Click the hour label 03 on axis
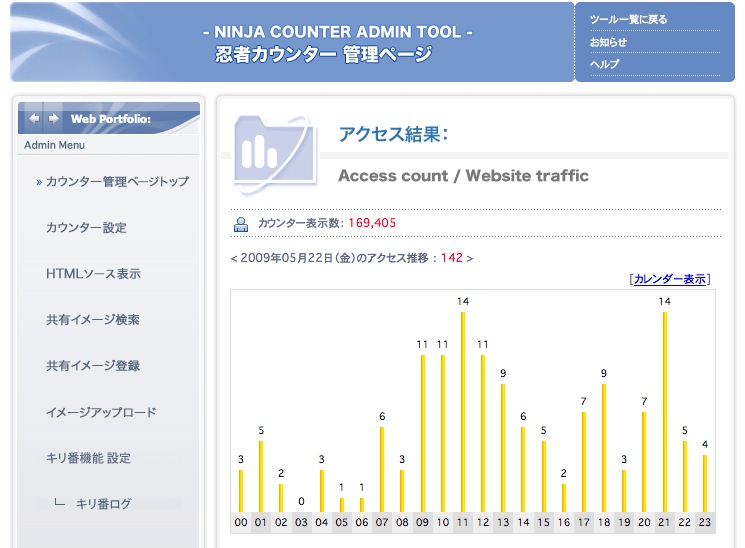The width and height of the screenshot is (745, 548). coord(301,522)
